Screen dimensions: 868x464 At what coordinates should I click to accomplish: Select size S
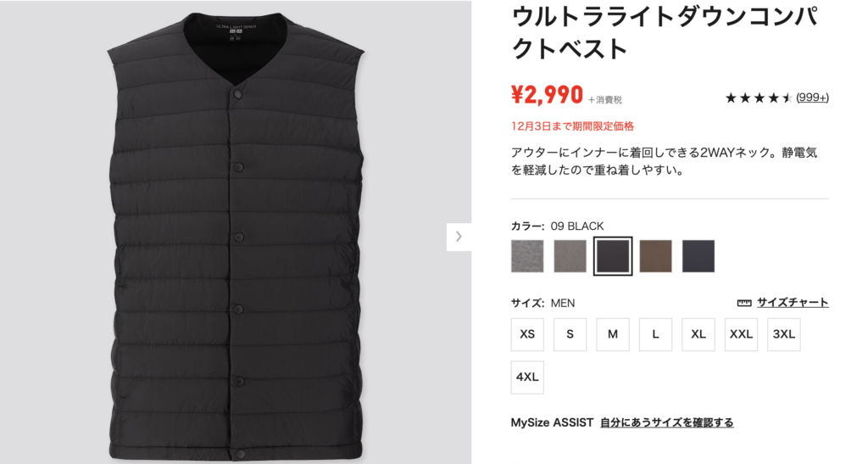pyautogui.click(x=570, y=334)
